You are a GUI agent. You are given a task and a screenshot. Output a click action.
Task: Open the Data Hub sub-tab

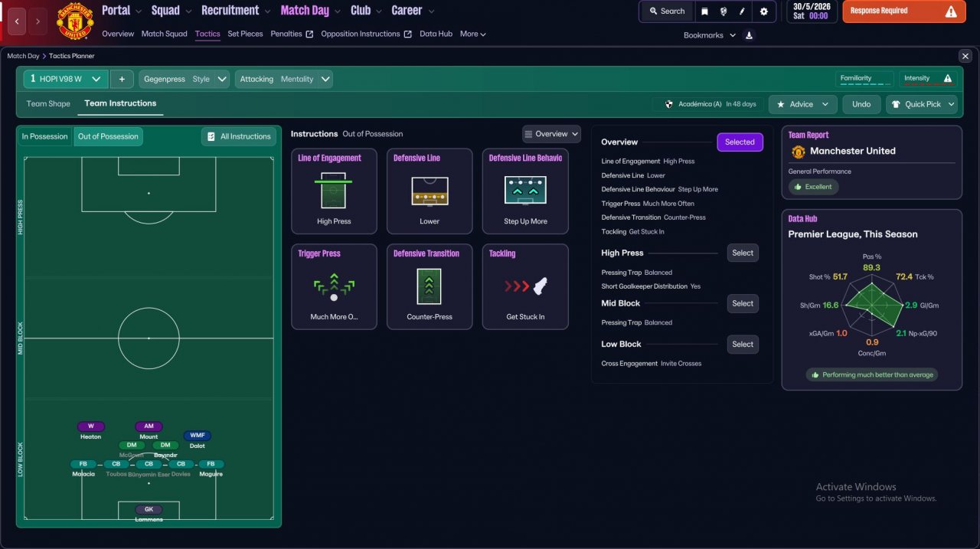436,34
